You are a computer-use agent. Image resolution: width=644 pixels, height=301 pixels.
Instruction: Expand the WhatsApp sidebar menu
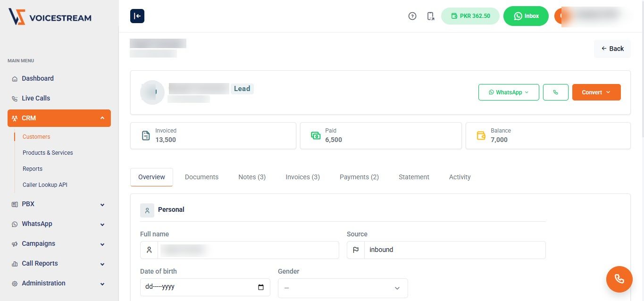(59, 224)
